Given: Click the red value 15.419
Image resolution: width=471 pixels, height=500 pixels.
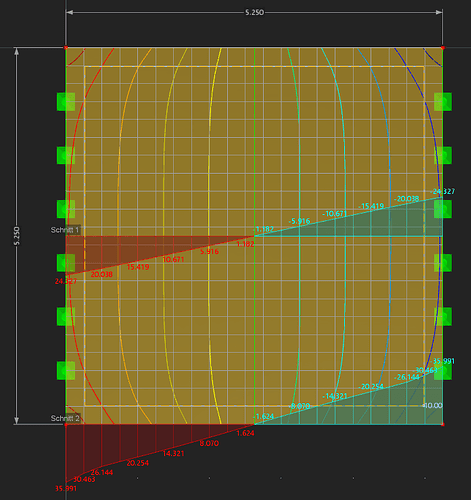Looking at the screenshot, I should coord(138,267).
